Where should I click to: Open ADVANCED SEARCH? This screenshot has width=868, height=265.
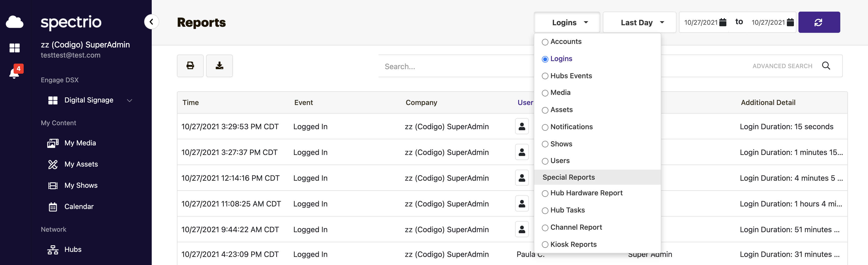point(782,66)
